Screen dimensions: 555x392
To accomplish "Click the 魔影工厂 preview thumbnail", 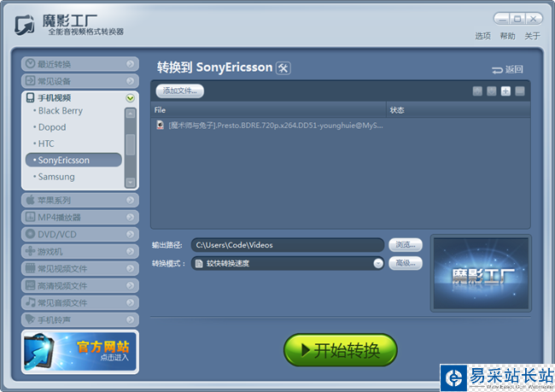I will pyautogui.click(x=481, y=273).
